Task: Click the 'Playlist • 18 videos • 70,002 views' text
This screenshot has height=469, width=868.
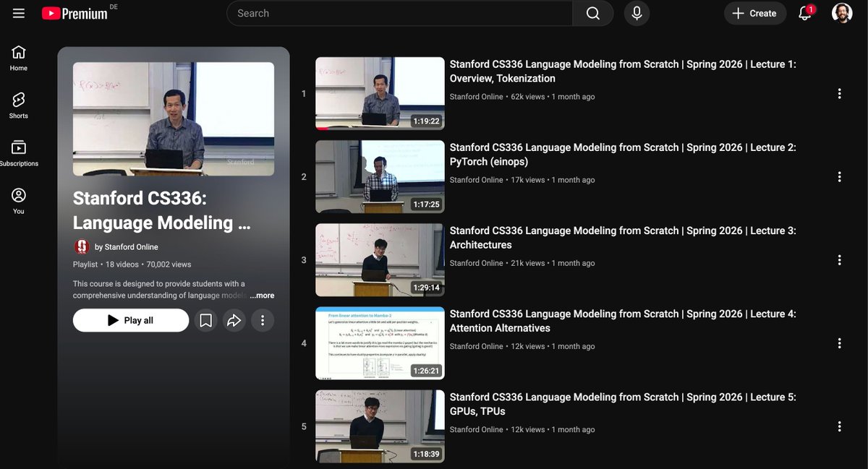Action: (132, 264)
